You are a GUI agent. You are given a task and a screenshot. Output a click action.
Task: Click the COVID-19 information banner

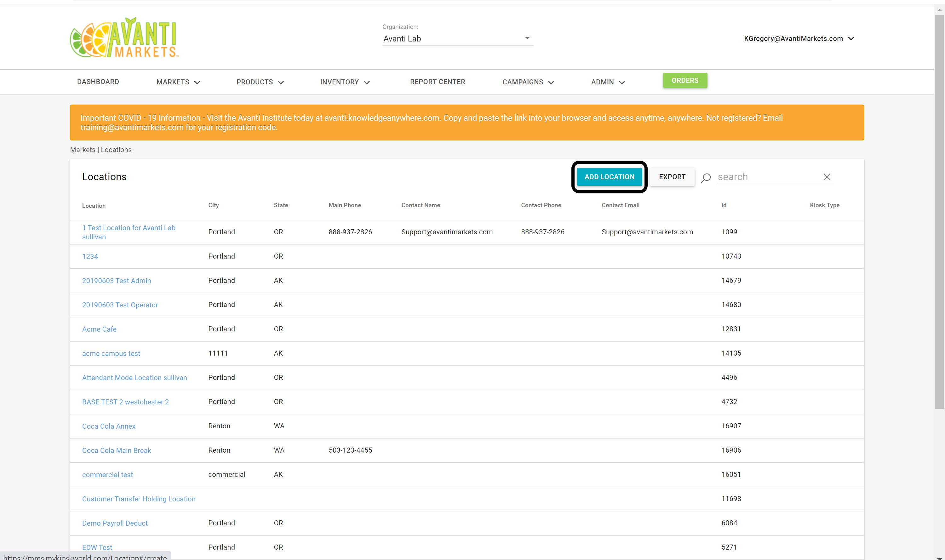tap(467, 123)
